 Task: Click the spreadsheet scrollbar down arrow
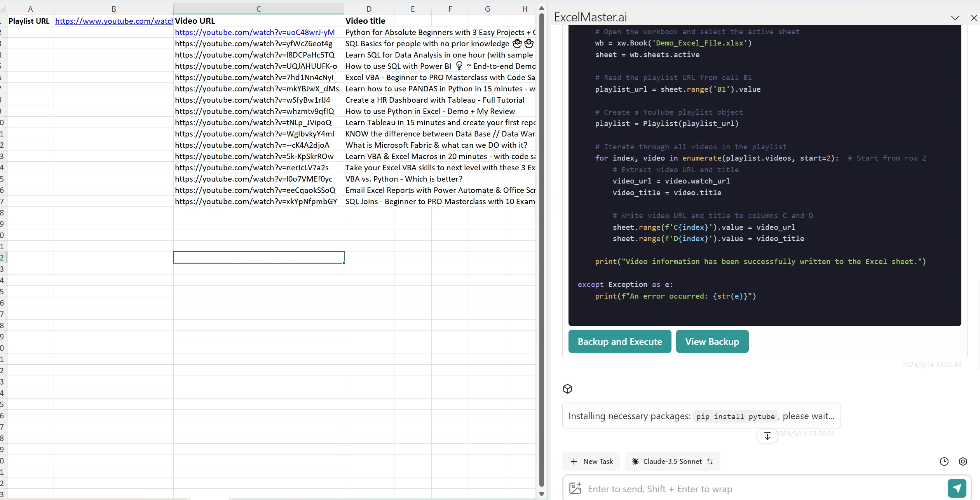[542, 494]
